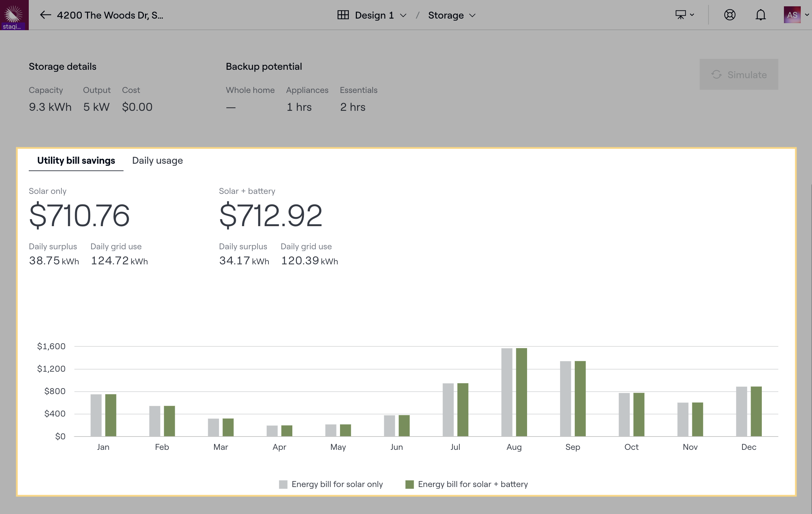812x514 pixels.
Task: Click the gray January solar only bar
Action: click(x=96, y=415)
